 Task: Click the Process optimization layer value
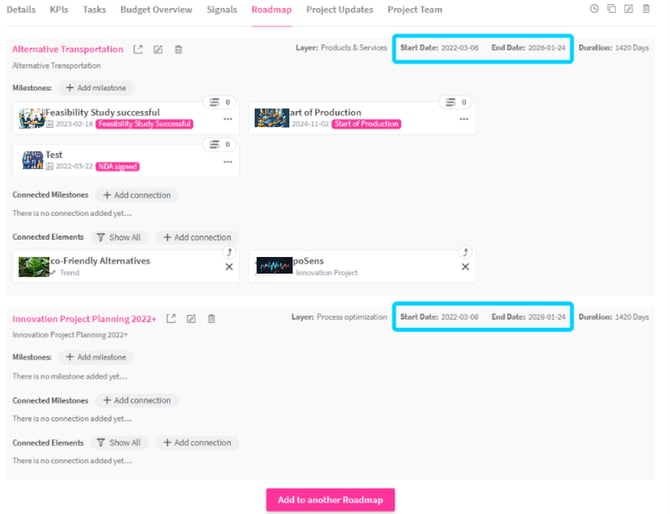point(352,317)
